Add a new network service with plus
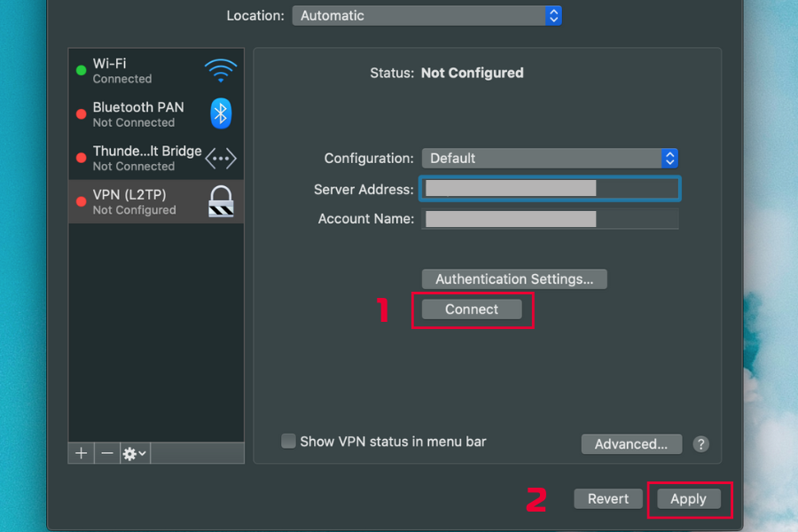 click(x=82, y=453)
